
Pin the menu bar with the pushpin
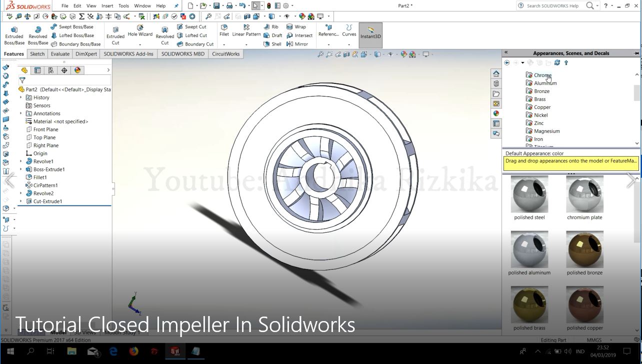[176, 6]
